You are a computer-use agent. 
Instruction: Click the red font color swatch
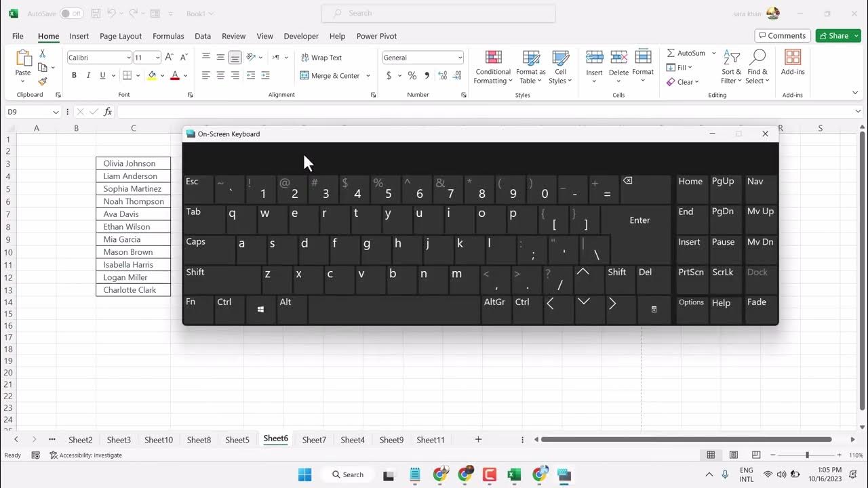click(175, 75)
